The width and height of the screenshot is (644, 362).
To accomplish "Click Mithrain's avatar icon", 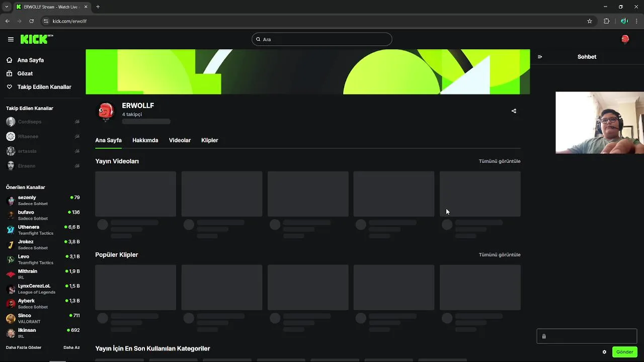I will click(x=11, y=274).
